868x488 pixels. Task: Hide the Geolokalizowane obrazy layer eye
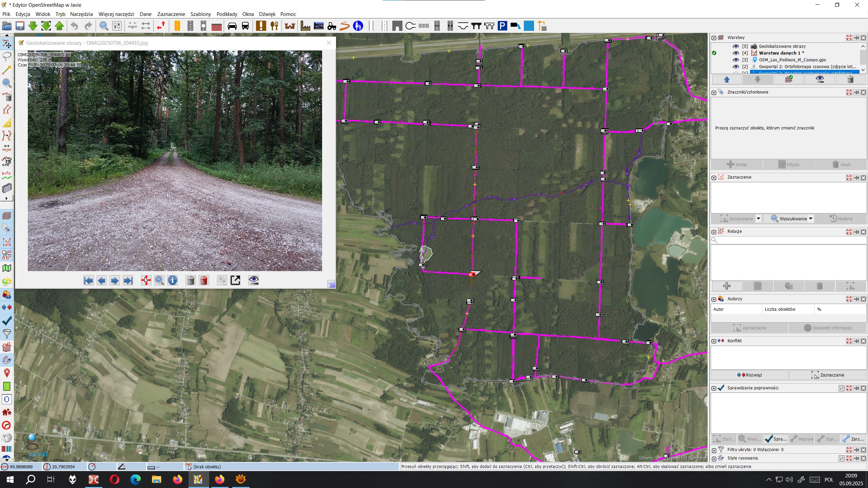(735, 46)
